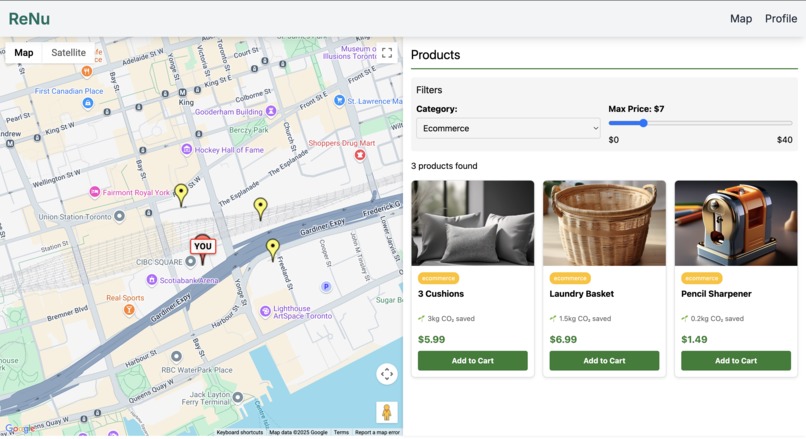Click '0.2kg CO₂ saved' text
The width and height of the screenshot is (806, 439).
(x=717, y=319)
